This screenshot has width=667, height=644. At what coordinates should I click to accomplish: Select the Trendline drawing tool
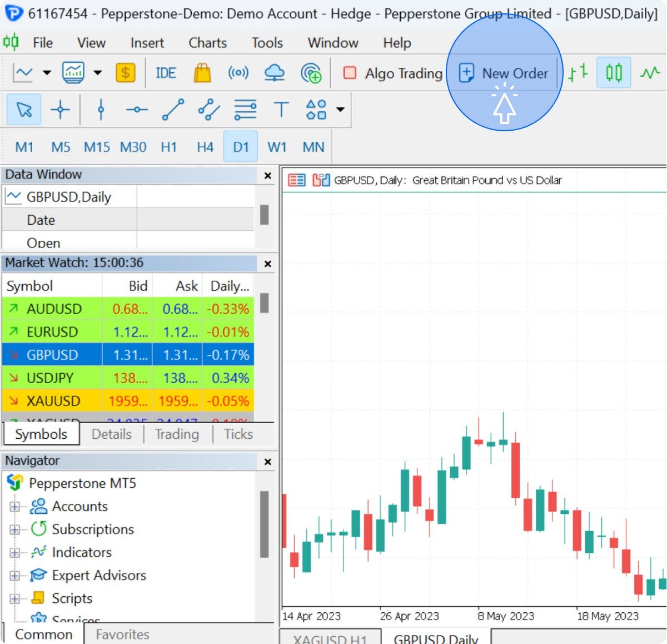172,110
